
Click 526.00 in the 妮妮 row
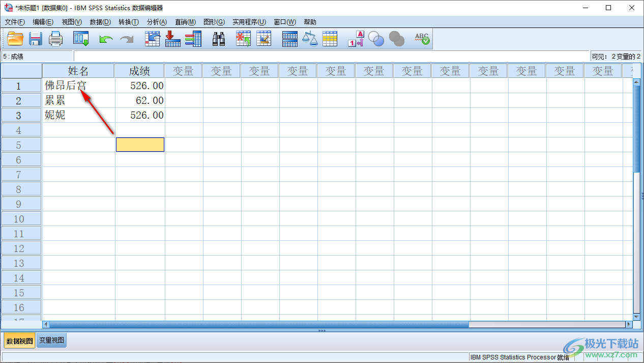click(140, 116)
